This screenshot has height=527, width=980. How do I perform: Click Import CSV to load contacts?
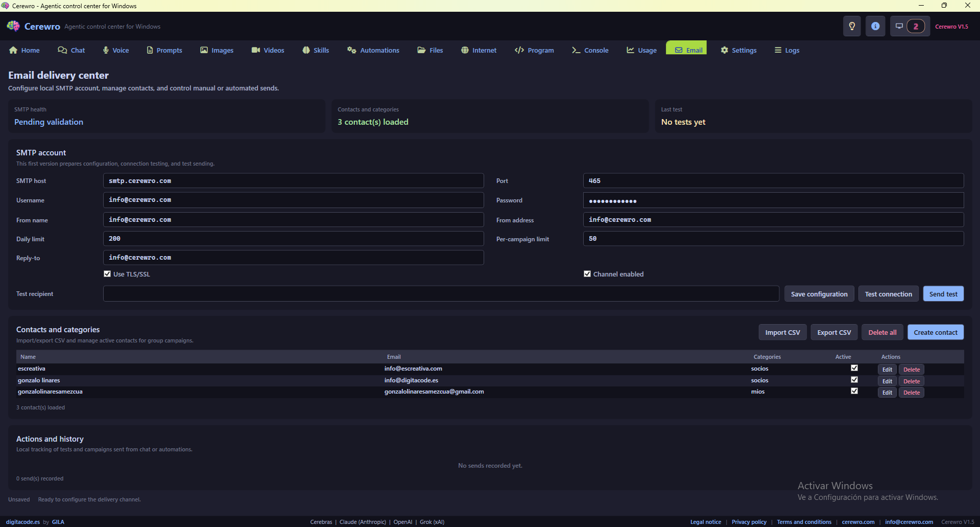click(782, 332)
